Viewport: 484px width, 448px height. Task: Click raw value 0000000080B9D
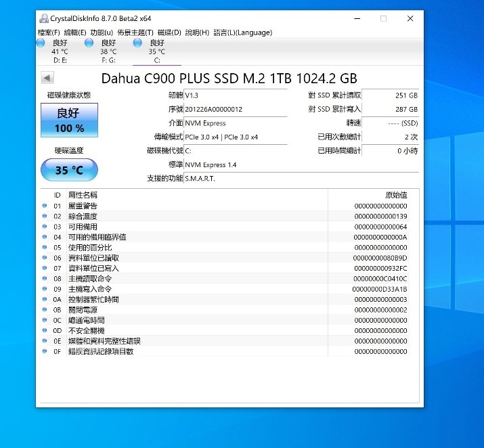point(380,258)
